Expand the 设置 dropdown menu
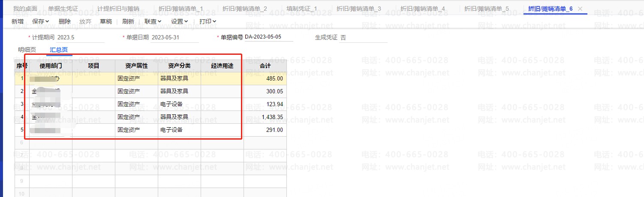644x197 pixels. click(x=180, y=21)
